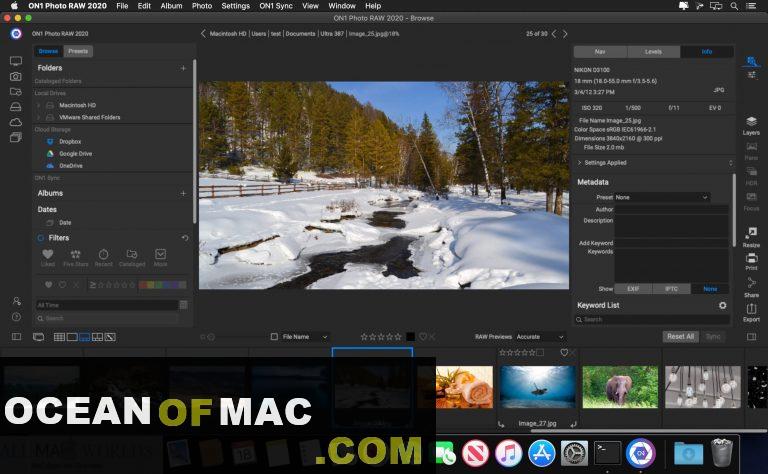Open the Edit module sliders icon
768x474 pixels.
coord(751,75)
